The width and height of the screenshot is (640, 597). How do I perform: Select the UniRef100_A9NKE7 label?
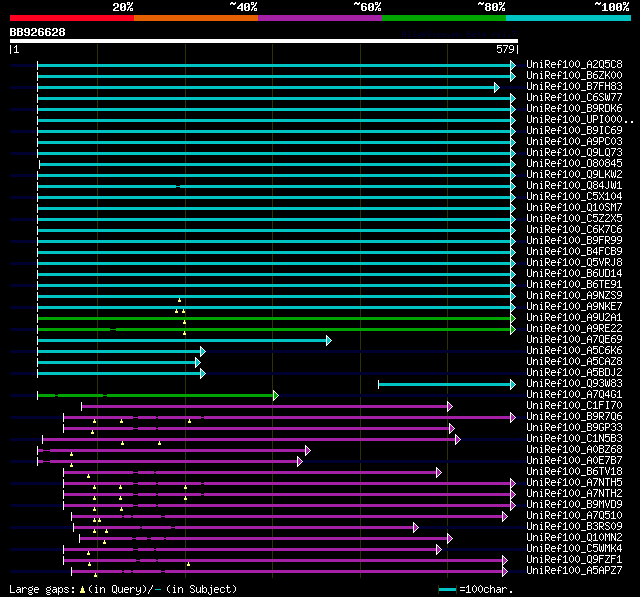pos(574,307)
